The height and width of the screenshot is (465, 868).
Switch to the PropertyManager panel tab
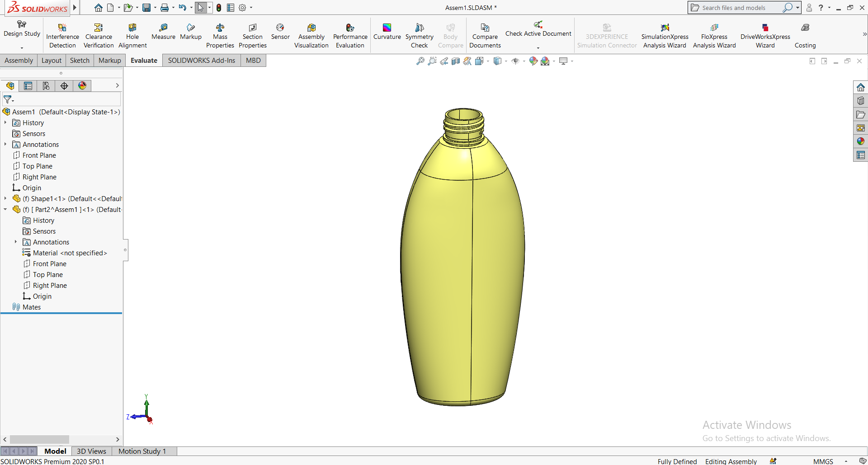click(x=28, y=86)
